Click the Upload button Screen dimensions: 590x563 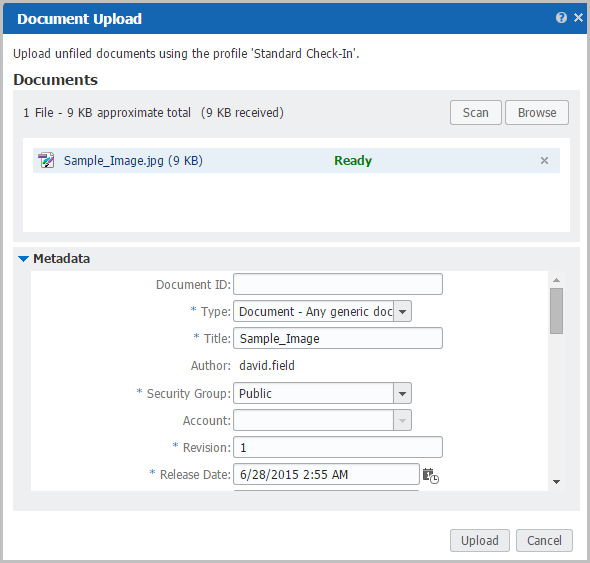click(480, 540)
